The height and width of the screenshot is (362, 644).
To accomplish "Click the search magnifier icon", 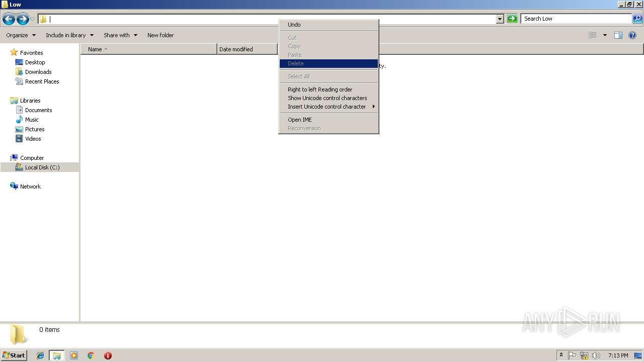I will pos(637,19).
